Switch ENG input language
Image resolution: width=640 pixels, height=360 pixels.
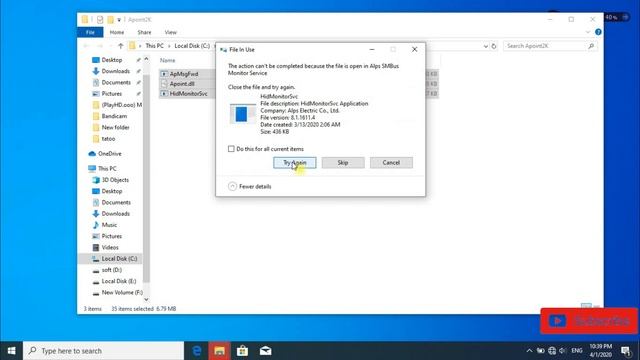[x=576, y=351]
